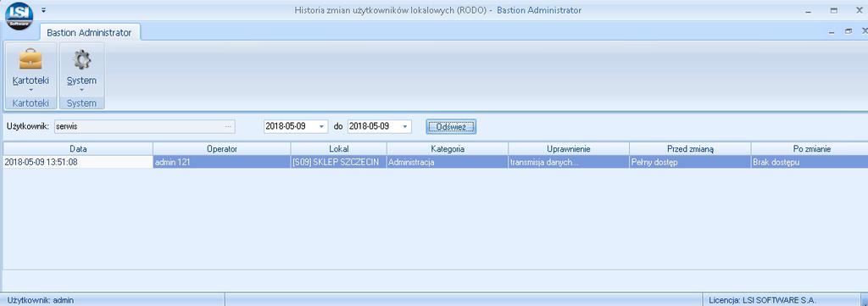Select the cell 2018-05-09 13:51:08
Image resolution: width=868 pixels, height=306 pixels.
(x=78, y=162)
